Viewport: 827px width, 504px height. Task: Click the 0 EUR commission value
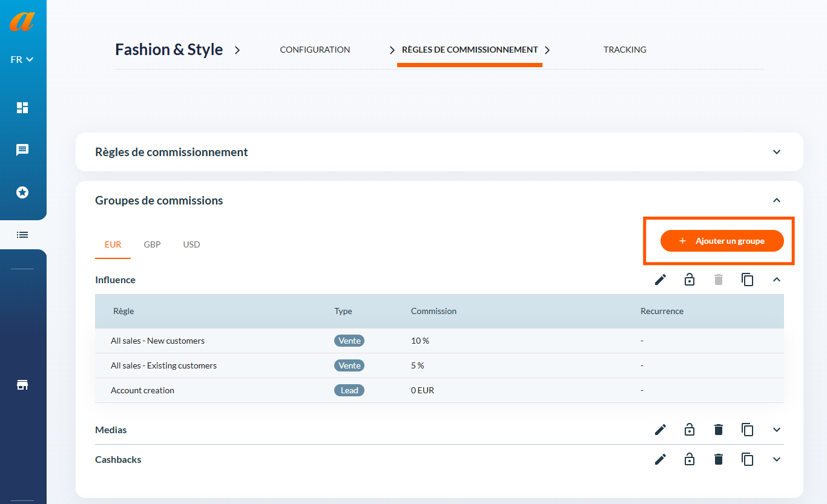click(423, 390)
